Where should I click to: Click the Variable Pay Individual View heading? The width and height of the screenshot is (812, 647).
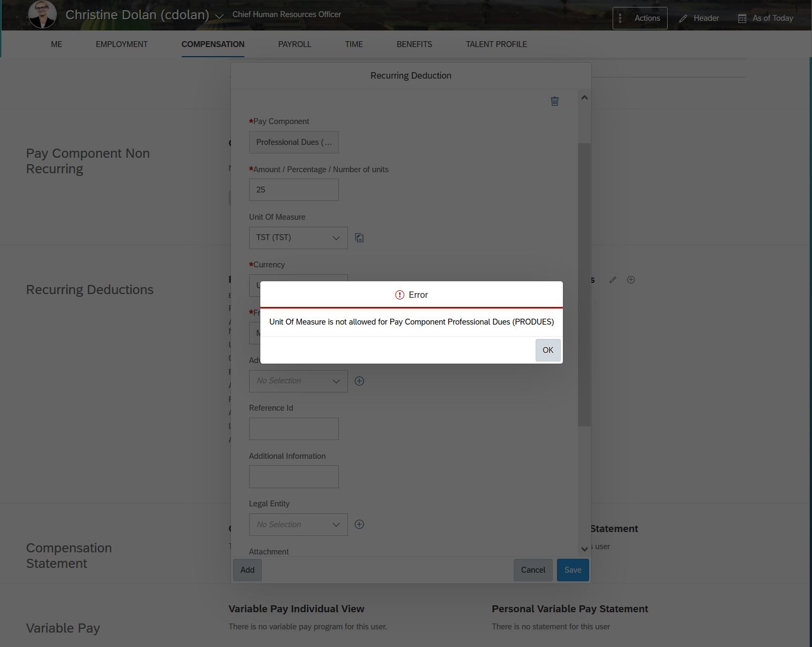[296, 609]
